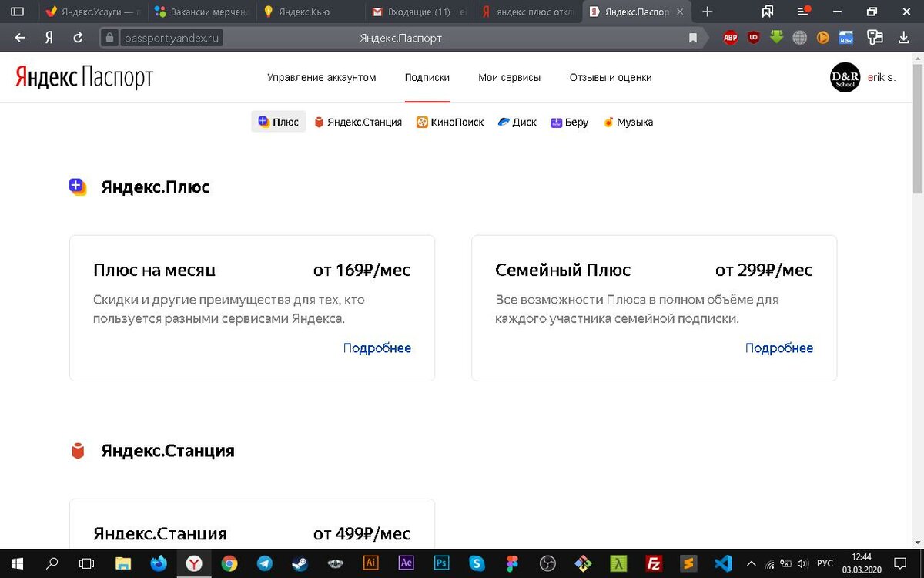
Task: Switch to Яндекс.Услуги browser tab
Action: pyautogui.click(x=92, y=12)
